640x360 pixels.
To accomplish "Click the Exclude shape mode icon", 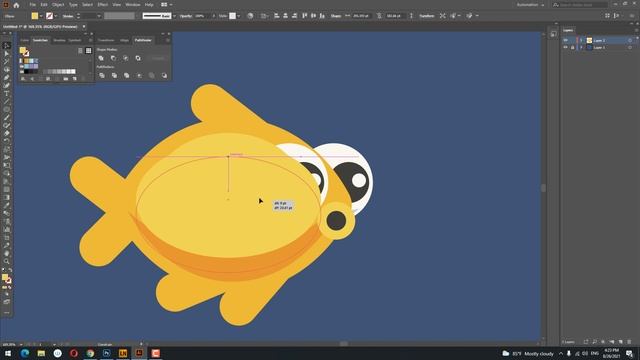I will click(x=138, y=58).
